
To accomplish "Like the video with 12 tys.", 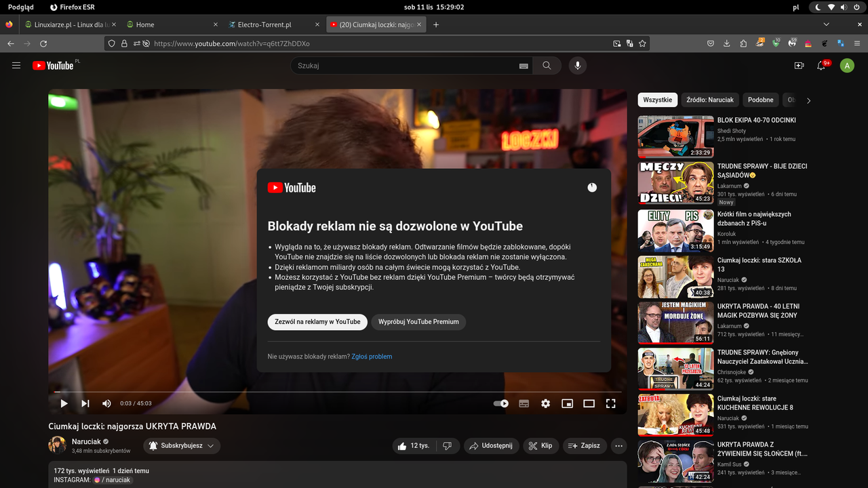I will 414,446.
